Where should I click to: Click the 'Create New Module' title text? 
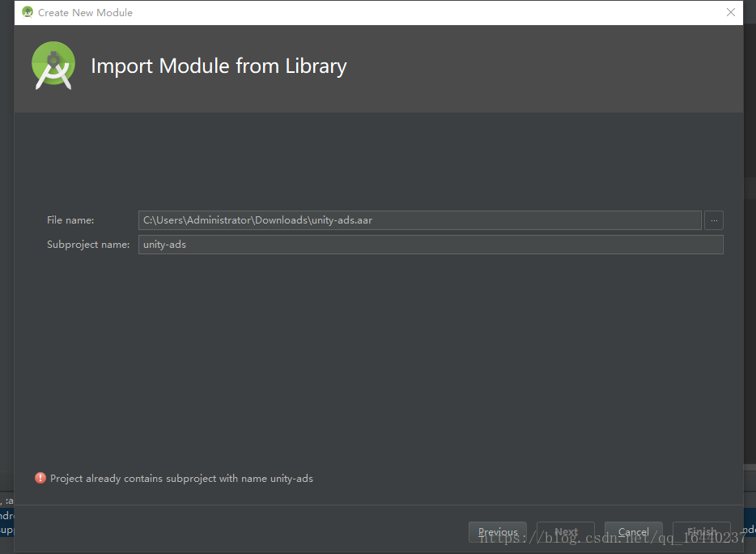click(85, 12)
